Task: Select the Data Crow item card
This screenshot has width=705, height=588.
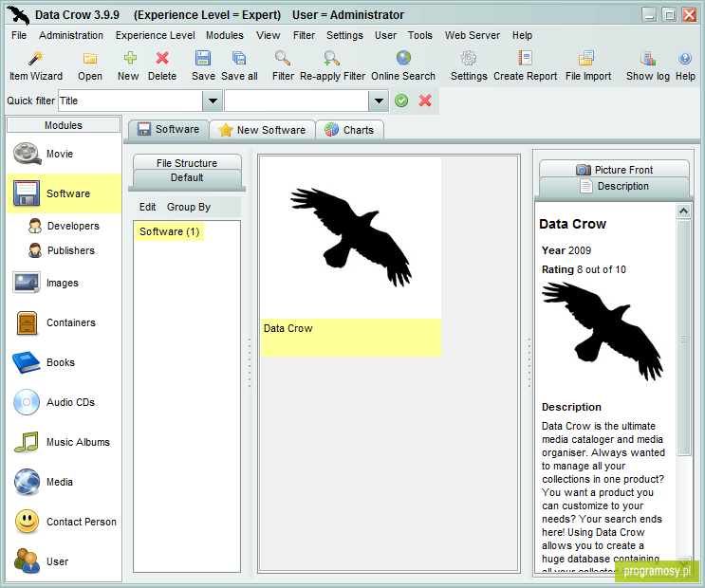Action: (x=351, y=256)
